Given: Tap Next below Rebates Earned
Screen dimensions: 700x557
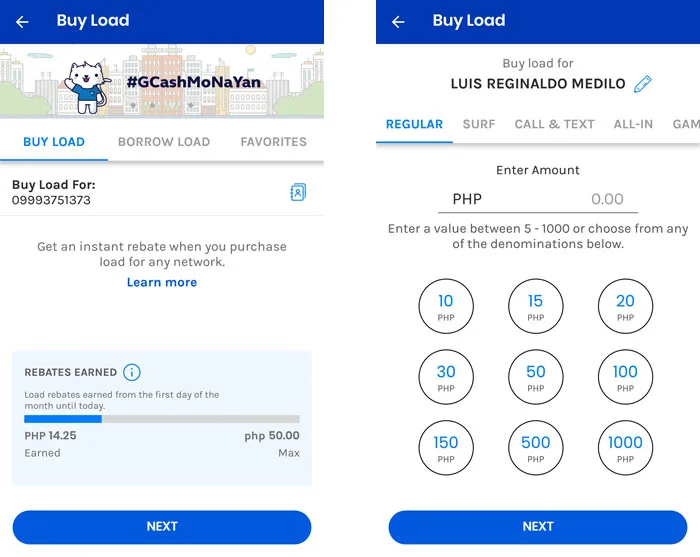Looking at the screenshot, I should point(162,527).
